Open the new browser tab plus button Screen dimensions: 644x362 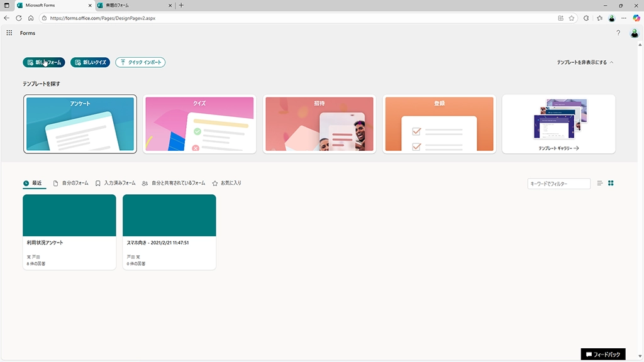tap(182, 5)
